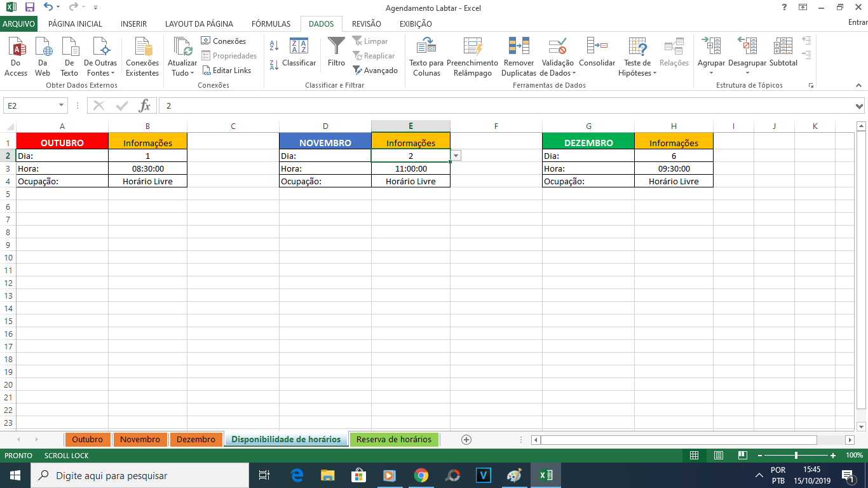
Task: Zoom out with minus button
Action: coord(759,456)
